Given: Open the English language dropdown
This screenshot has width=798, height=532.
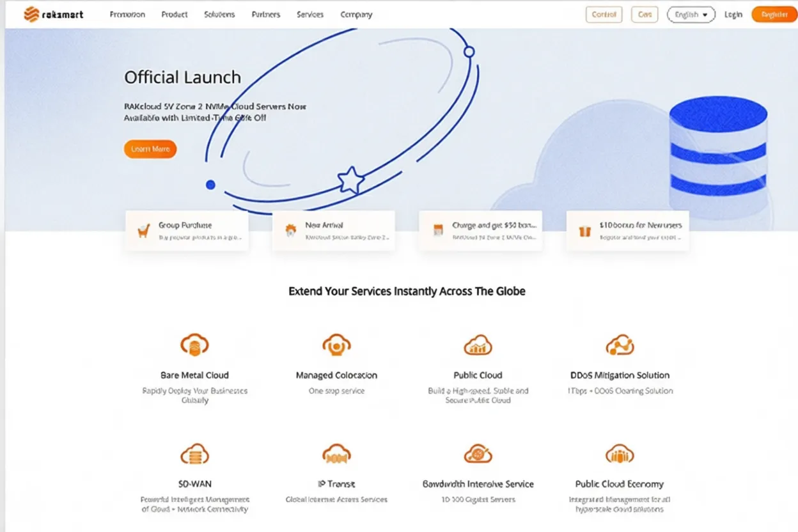Looking at the screenshot, I should coord(691,14).
